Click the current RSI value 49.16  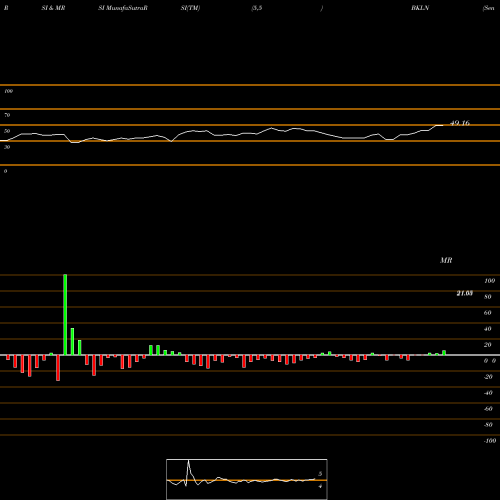pyautogui.click(x=460, y=123)
